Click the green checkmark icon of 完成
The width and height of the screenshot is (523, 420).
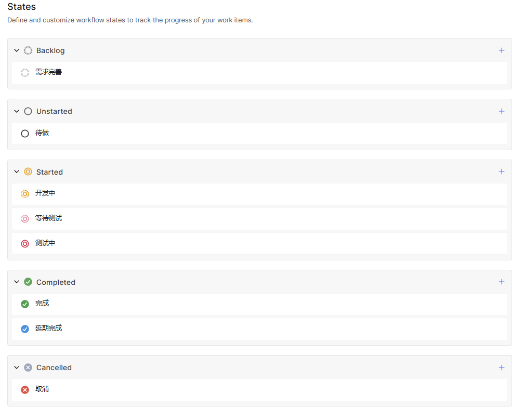coord(25,304)
